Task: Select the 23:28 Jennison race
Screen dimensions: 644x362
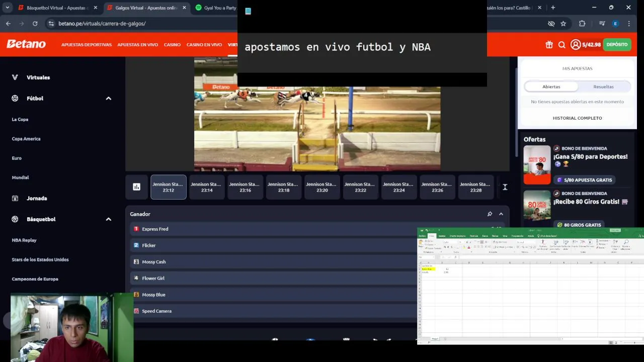Action: pyautogui.click(x=475, y=187)
